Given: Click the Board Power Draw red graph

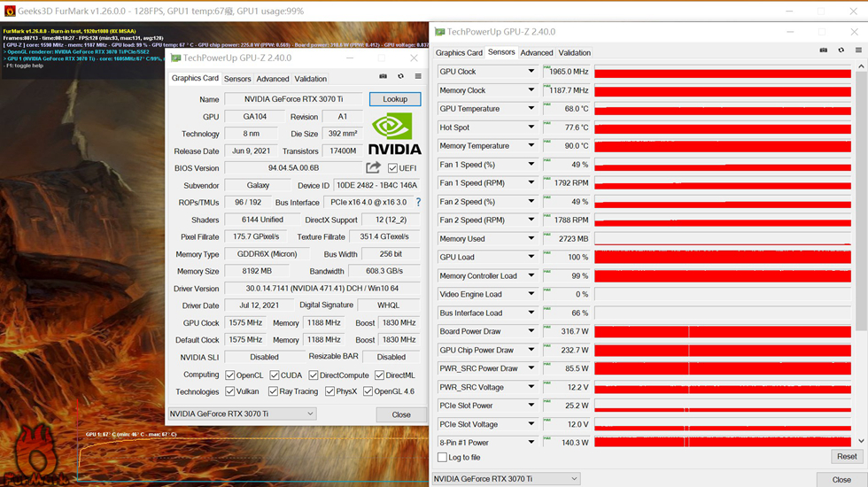Looking at the screenshot, I should [x=723, y=331].
